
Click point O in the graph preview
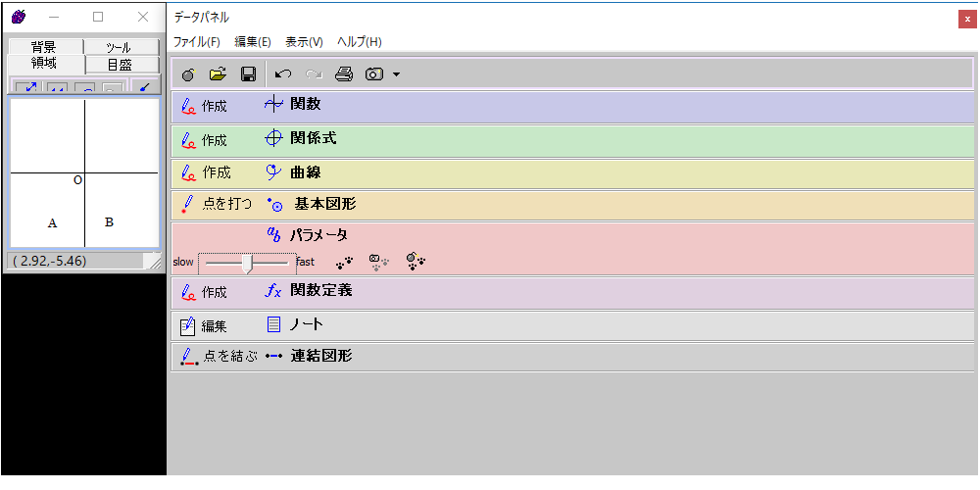[x=77, y=180]
